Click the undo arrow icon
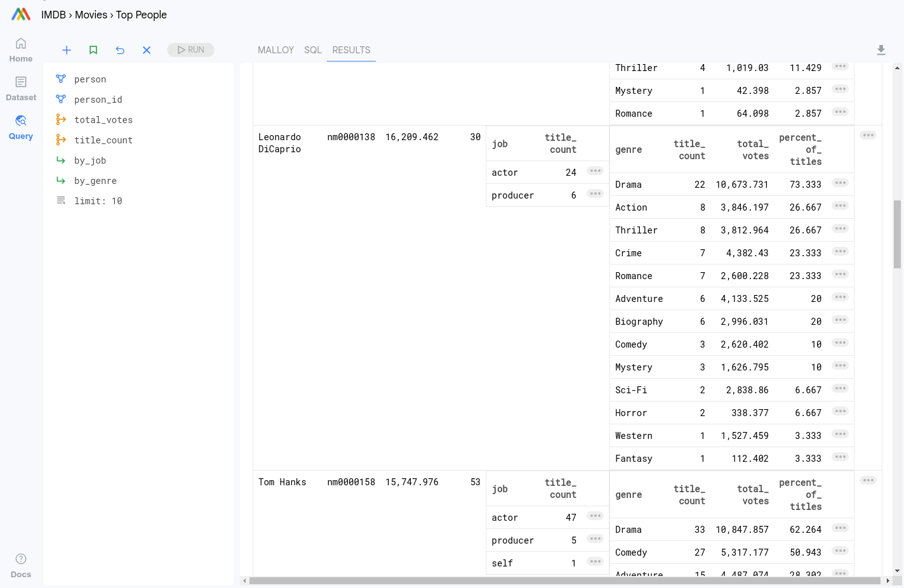 click(x=120, y=50)
